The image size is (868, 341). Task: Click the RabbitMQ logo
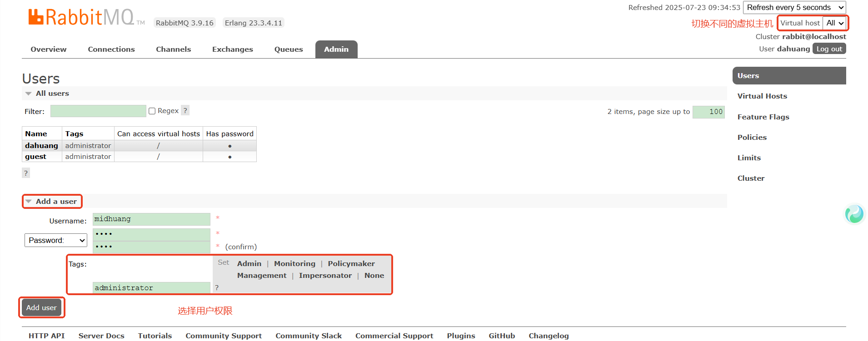click(86, 17)
